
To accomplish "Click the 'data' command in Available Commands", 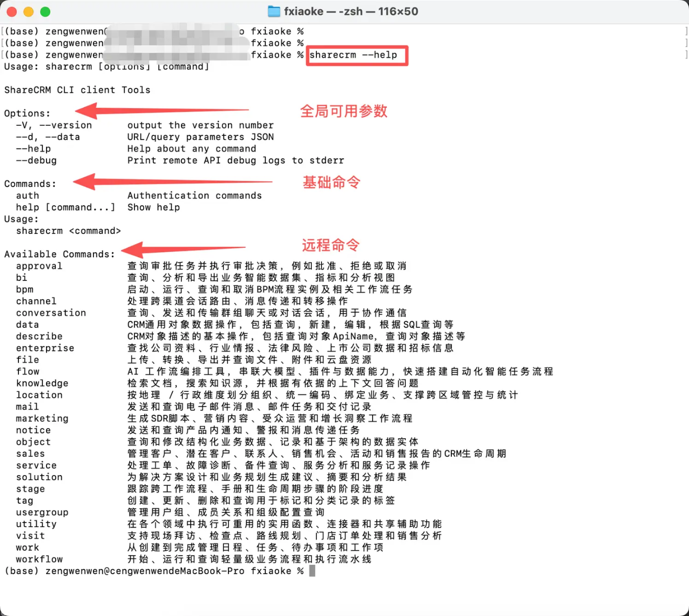I will click(x=28, y=325).
